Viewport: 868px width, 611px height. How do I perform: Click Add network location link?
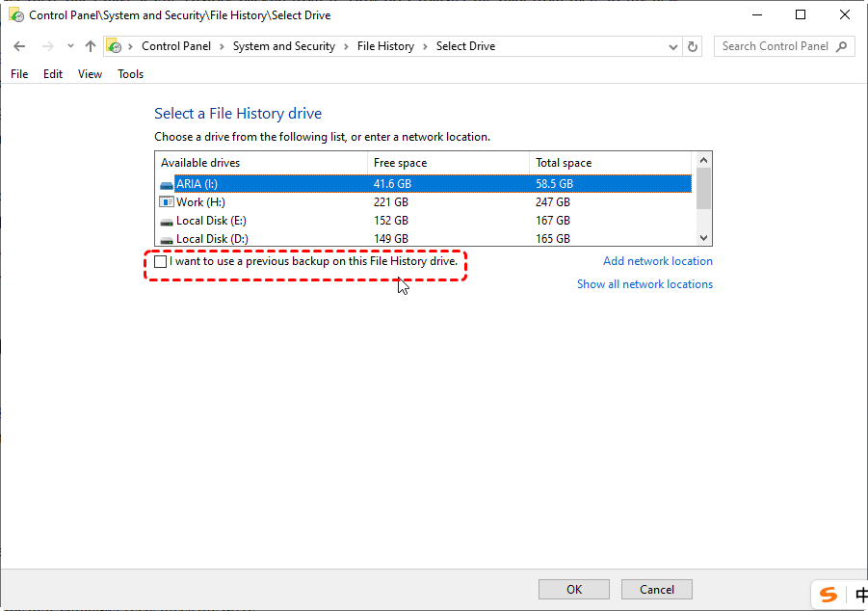pos(657,261)
